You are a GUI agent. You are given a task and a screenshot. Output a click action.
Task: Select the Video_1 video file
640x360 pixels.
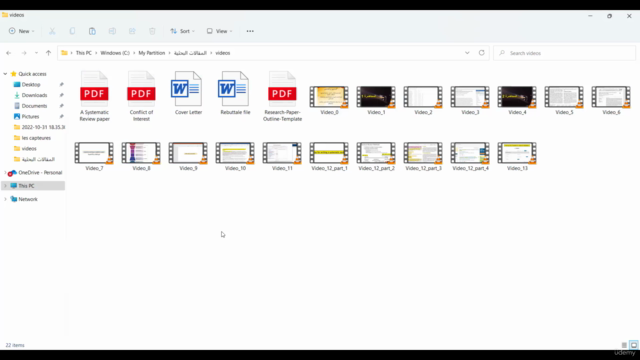click(x=376, y=100)
